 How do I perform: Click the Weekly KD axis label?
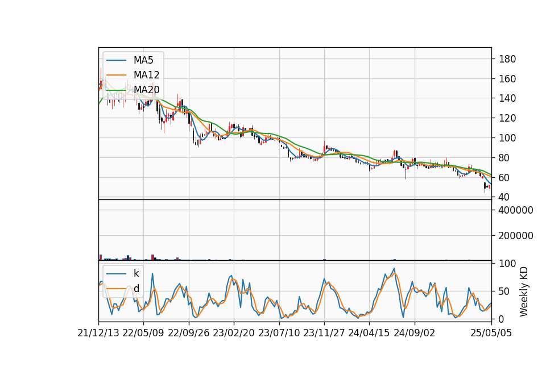pyautogui.click(x=524, y=291)
